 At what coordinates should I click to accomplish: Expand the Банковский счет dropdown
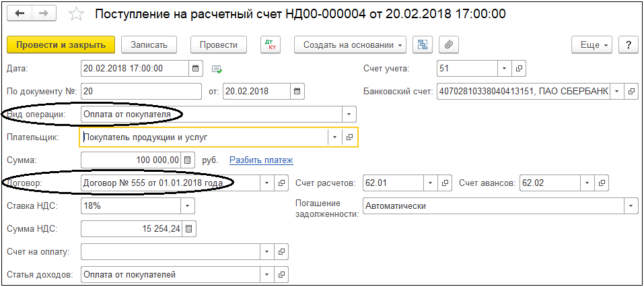617,91
